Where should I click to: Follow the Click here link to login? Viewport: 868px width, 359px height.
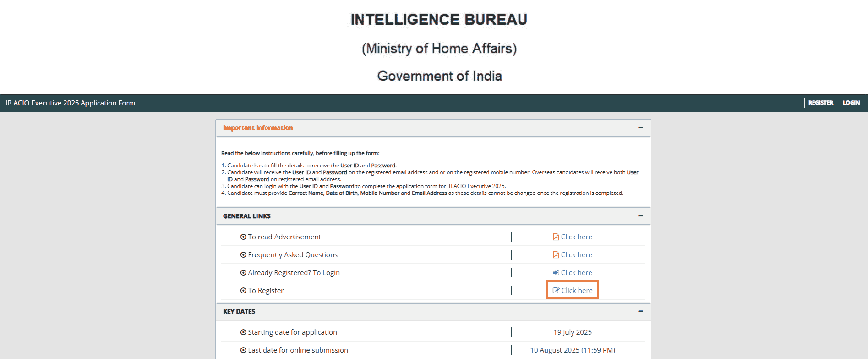576,273
